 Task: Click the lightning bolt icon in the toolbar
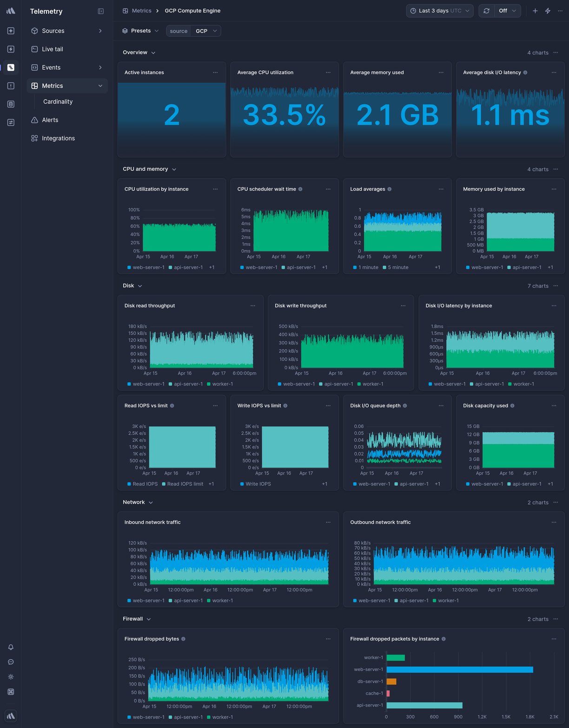click(x=547, y=10)
